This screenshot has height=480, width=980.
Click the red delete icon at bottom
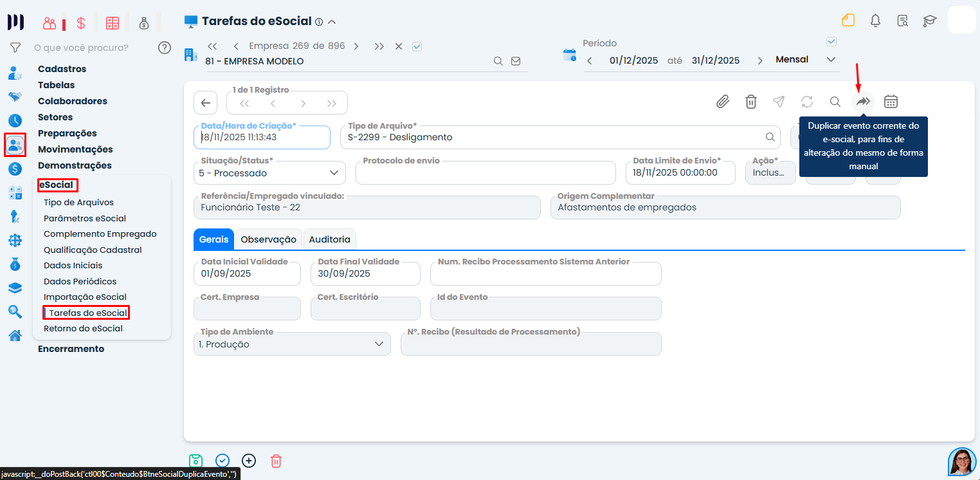tap(276, 461)
